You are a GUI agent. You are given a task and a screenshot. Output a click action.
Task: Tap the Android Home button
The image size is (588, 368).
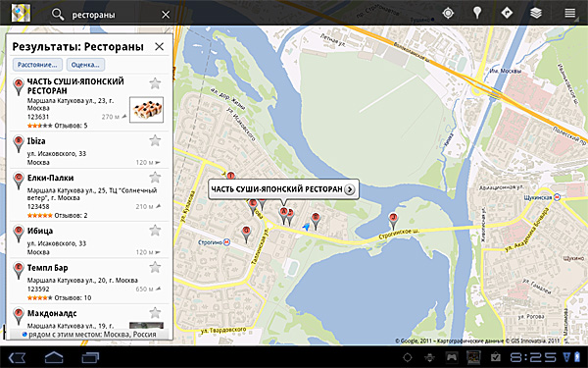[x=54, y=357]
